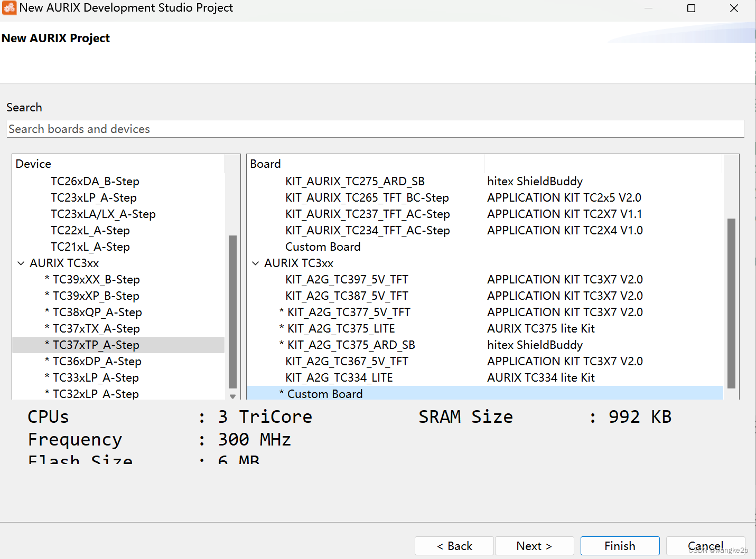Select device TC26xDA_B-Step
Image resolution: width=756 pixels, height=559 pixels.
[95, 181]
